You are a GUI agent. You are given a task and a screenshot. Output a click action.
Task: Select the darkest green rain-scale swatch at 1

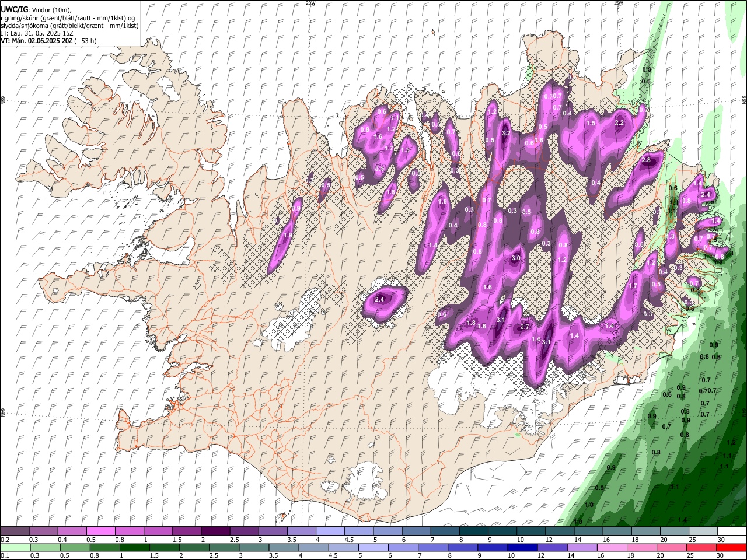point(134,547)
